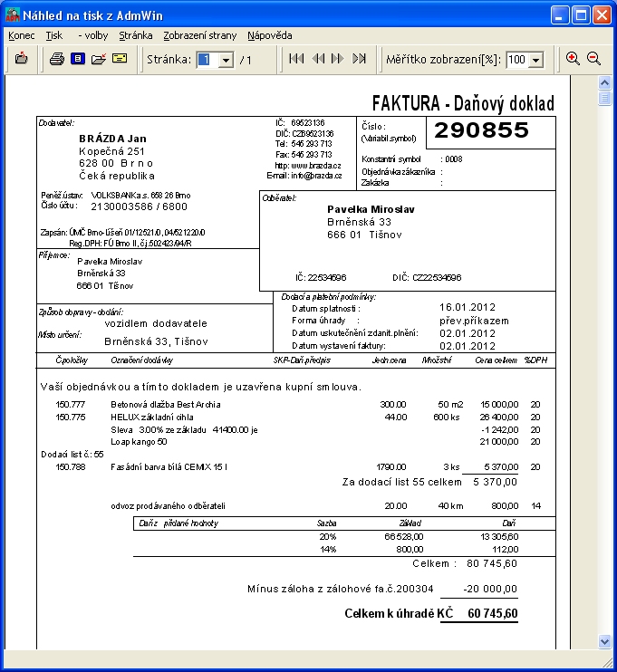Click the vozidlem dodavatele transport text
Viewport: 617px width, 672px height.
click(156, 323)
